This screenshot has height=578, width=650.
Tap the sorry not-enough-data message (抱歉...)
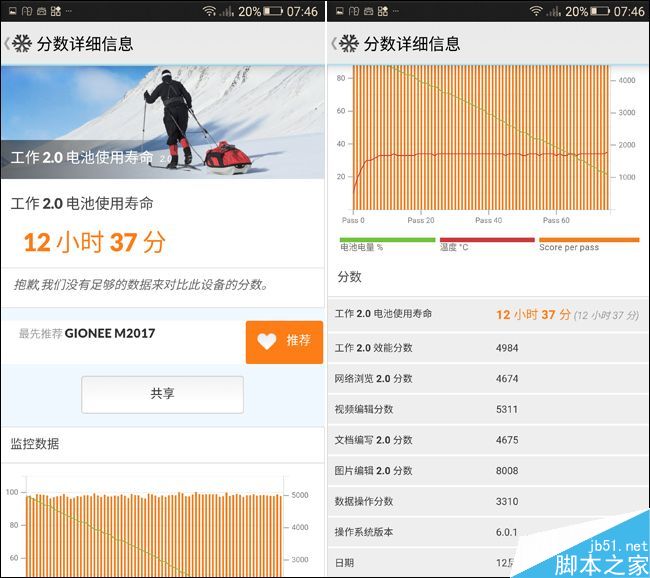point(141,284)
